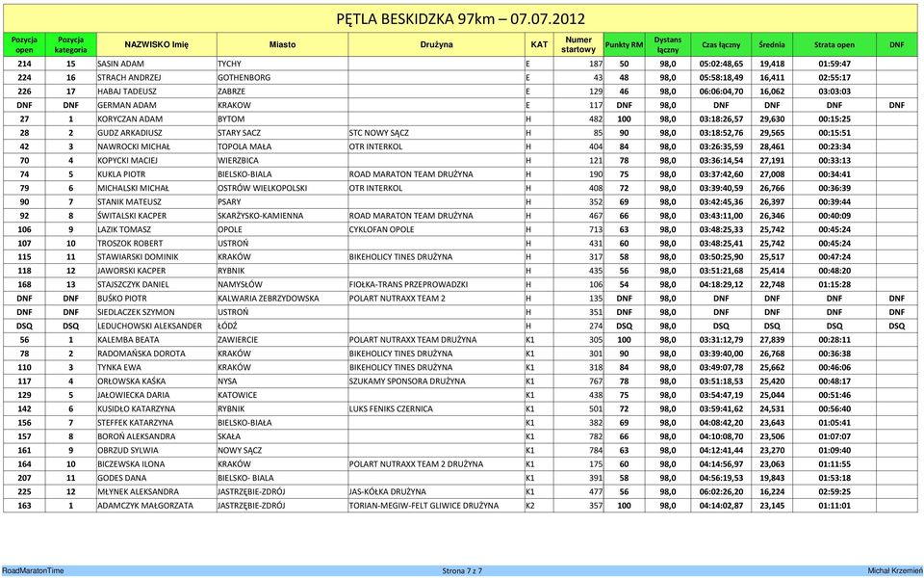Click team JAS-KÓŁKA DRUŻYNA
Viewport: 924px width, 578px height.
(388, 492)
